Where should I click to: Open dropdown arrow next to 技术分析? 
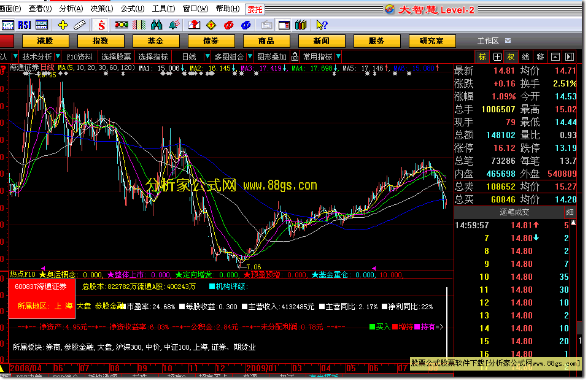57,56
